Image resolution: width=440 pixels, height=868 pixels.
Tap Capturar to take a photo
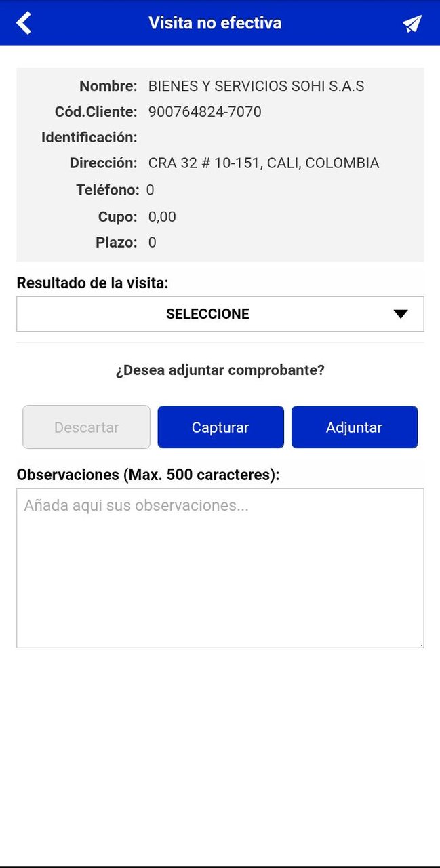point(220,427)
